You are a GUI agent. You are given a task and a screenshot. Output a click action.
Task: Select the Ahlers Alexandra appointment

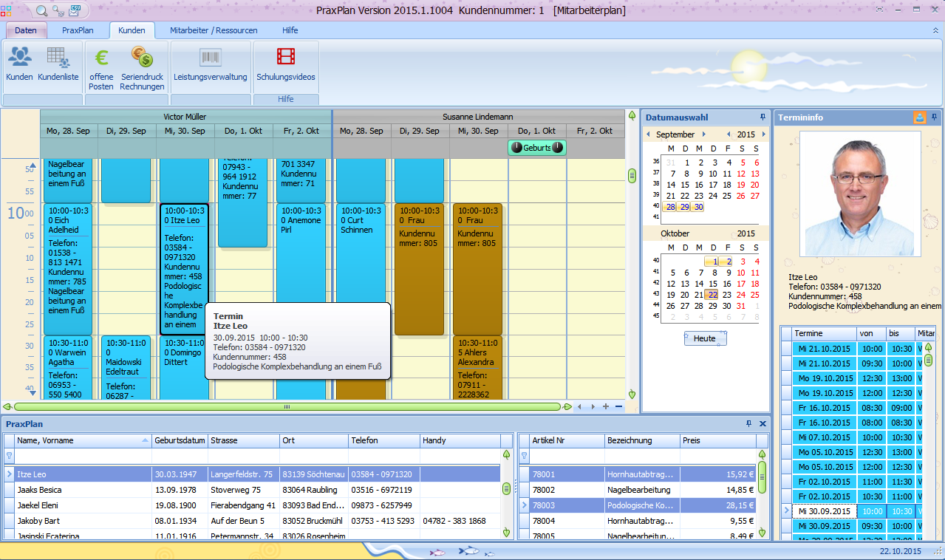pos(477,368)
